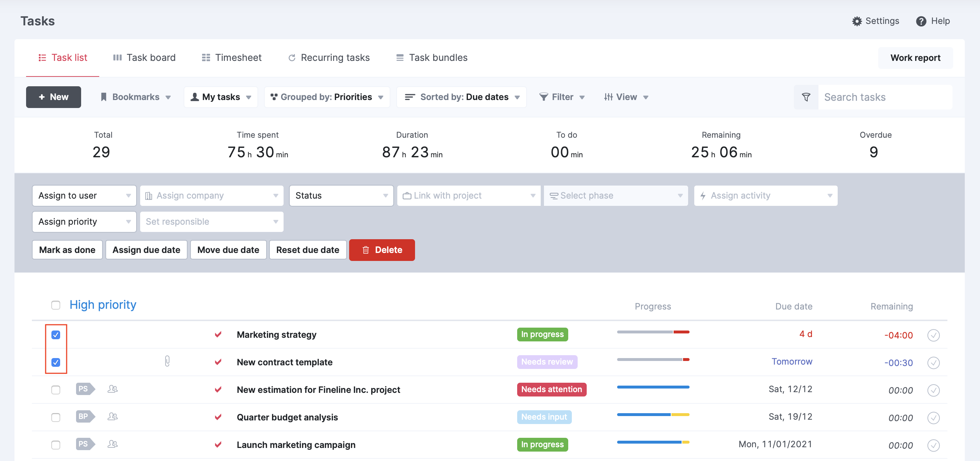Screen dimensions: 980x461
Task: Switch to the Recurring tasks tab
Action: (x=329, y=58)
